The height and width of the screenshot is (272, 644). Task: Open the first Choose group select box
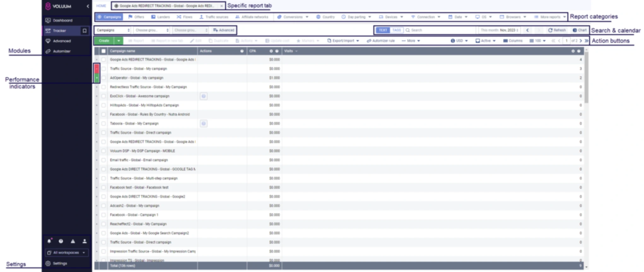pos(152,30)
